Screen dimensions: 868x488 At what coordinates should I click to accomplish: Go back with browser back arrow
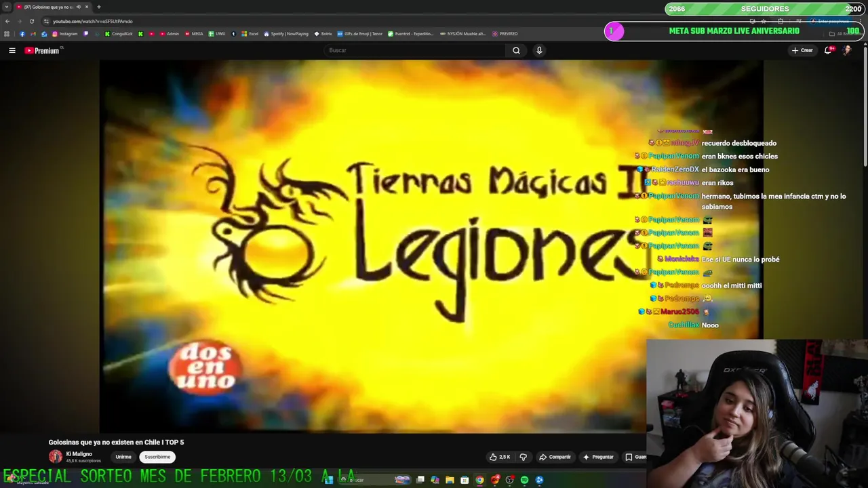click(7, 21)
